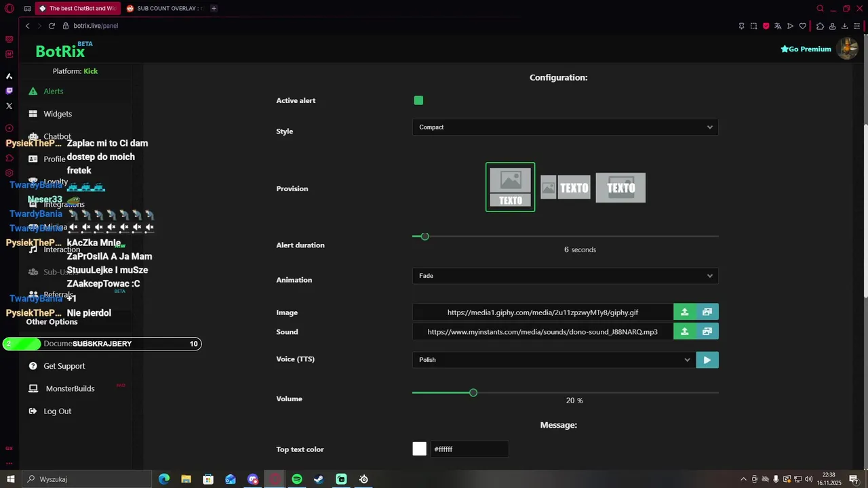Switch to the SUB COUNT OVERLAY tab
This screenshot has height=488, width=868.
[165, 8]
